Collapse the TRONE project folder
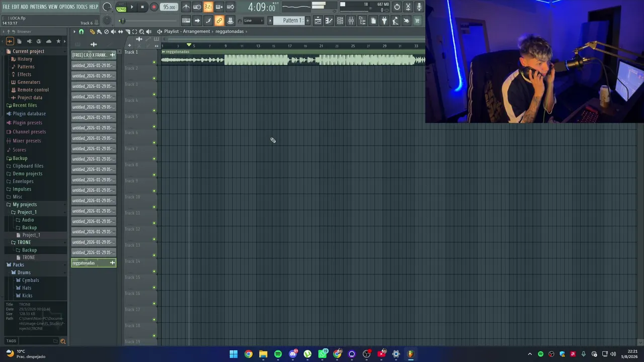Image resolution: width=644 pixels, height=362 pixels. (x=24, y=242)
